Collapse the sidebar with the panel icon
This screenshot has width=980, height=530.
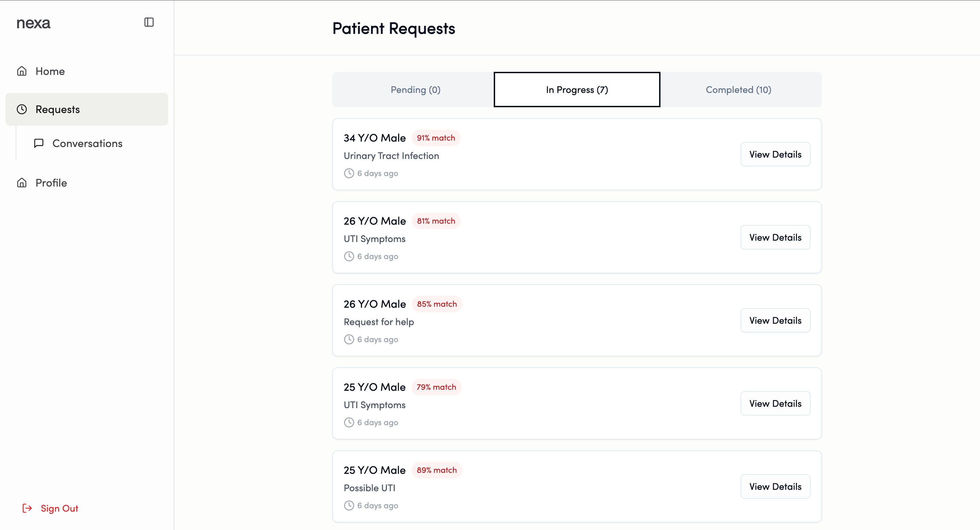149,22
